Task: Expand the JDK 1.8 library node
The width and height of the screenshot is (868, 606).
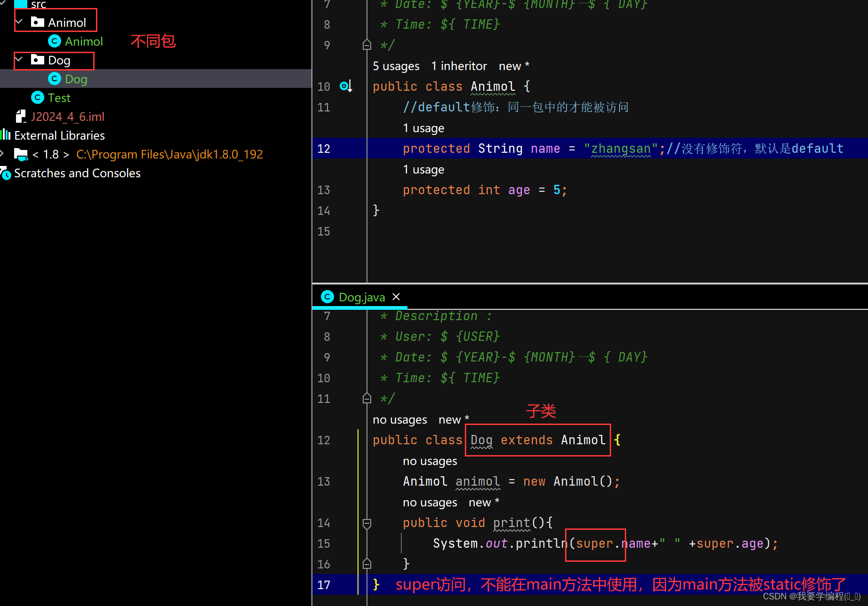Action: [2, 154]
